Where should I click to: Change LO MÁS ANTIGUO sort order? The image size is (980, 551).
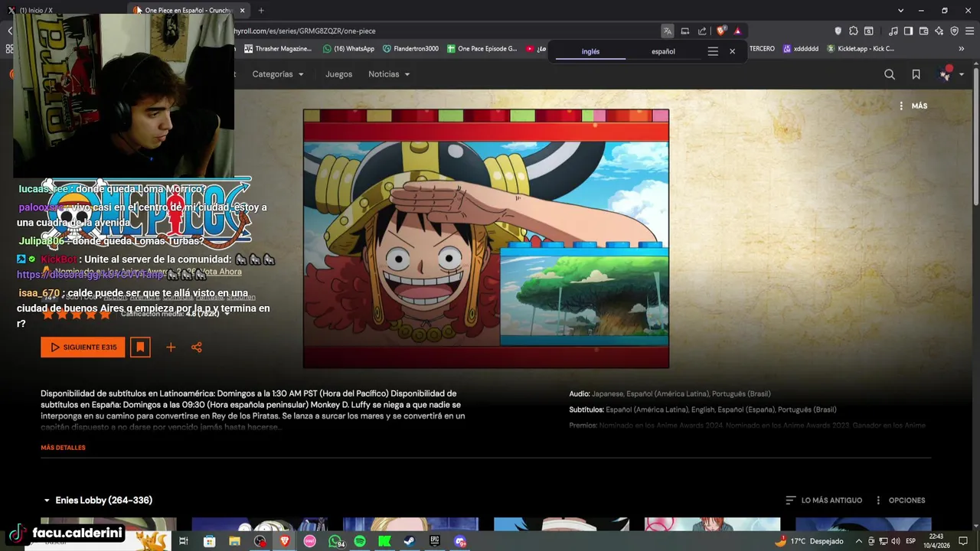[x=824, y=500]
